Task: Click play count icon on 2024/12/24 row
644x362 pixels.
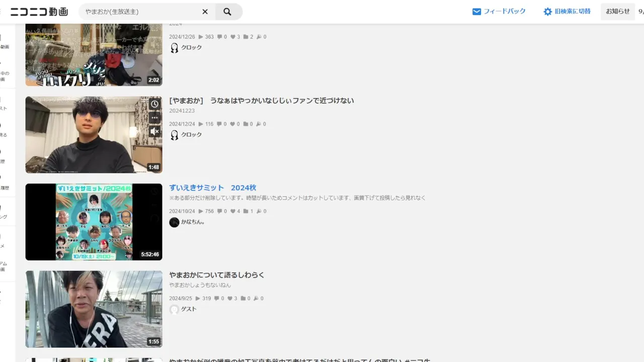Action: point(201,124)
